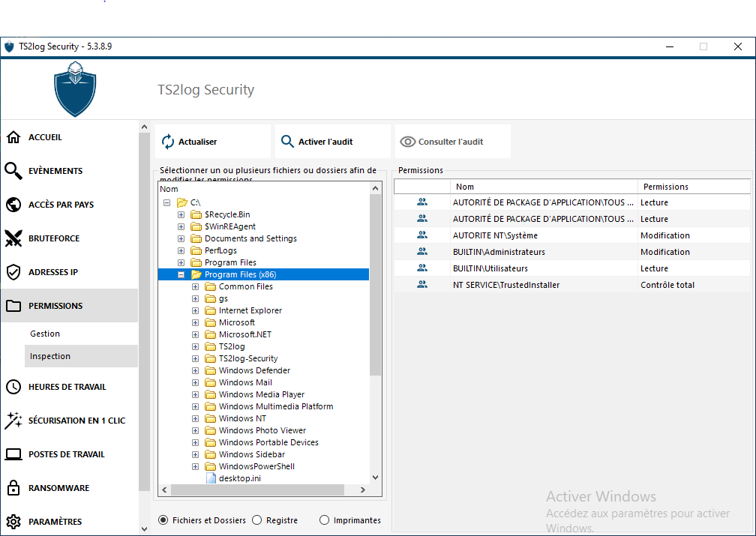756x536 pixels.
Task: Select the Fichiers et Dossiers radio button
Action: [163, 520]
